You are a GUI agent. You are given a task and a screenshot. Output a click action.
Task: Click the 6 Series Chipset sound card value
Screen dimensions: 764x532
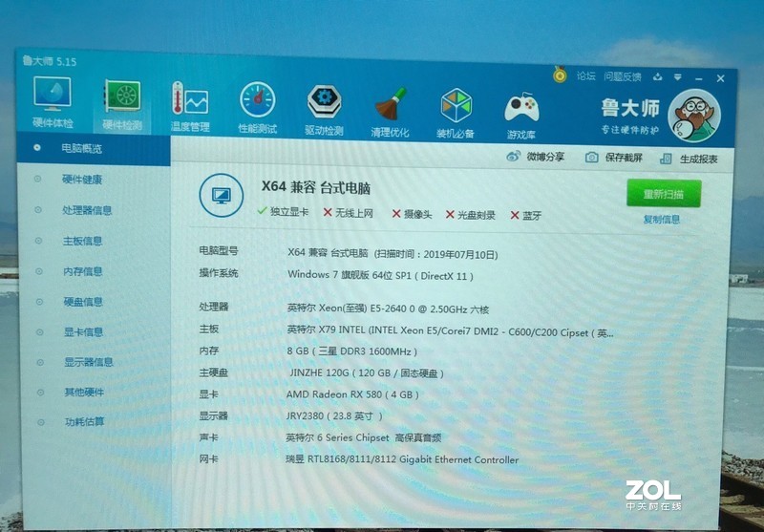[x=364, y=438]
